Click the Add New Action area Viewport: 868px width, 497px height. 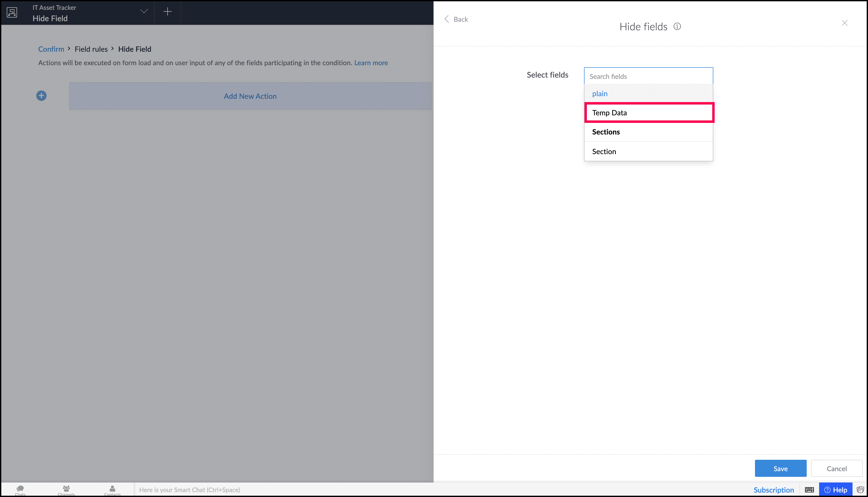coord(250,96)
